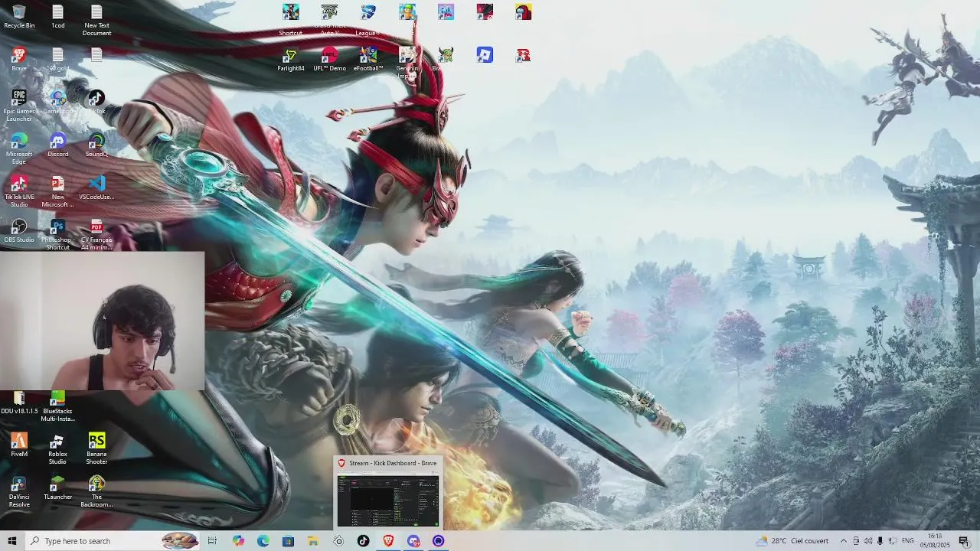Open the Banana Shooter game shortcut
Image resolution: width=980 pixels, height=551 pixels.
coord(96,448)
